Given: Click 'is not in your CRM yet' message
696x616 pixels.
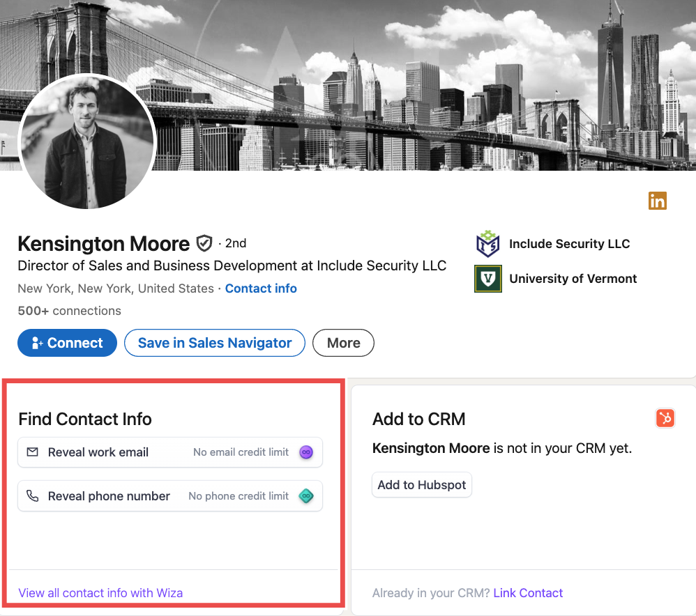Looking at the screenshot, I should pos(563,448).
